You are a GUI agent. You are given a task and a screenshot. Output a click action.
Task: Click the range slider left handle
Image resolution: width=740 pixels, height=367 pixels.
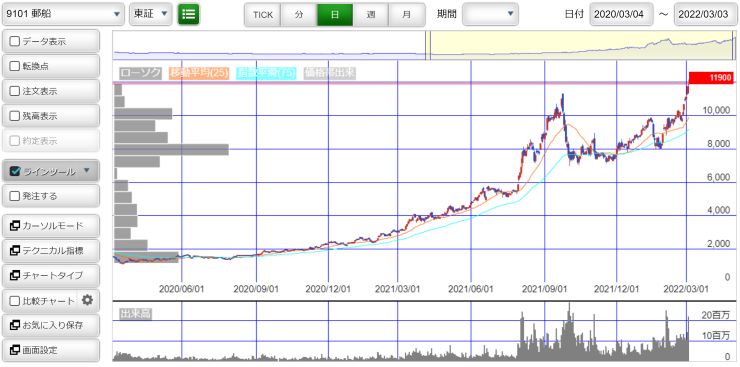pyautogui.click(x=428, y=46)
